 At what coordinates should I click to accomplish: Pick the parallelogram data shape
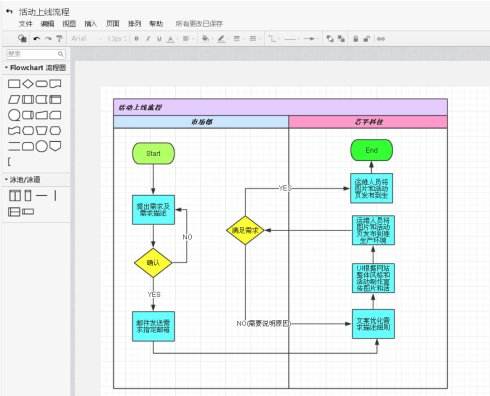pyautogui.click(x=14, y=99)
